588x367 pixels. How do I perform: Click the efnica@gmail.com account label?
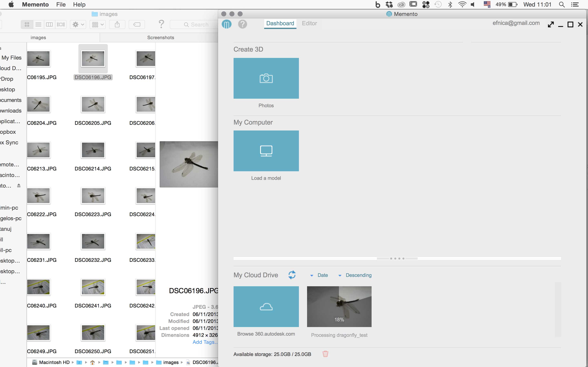(x=516, y=23)
